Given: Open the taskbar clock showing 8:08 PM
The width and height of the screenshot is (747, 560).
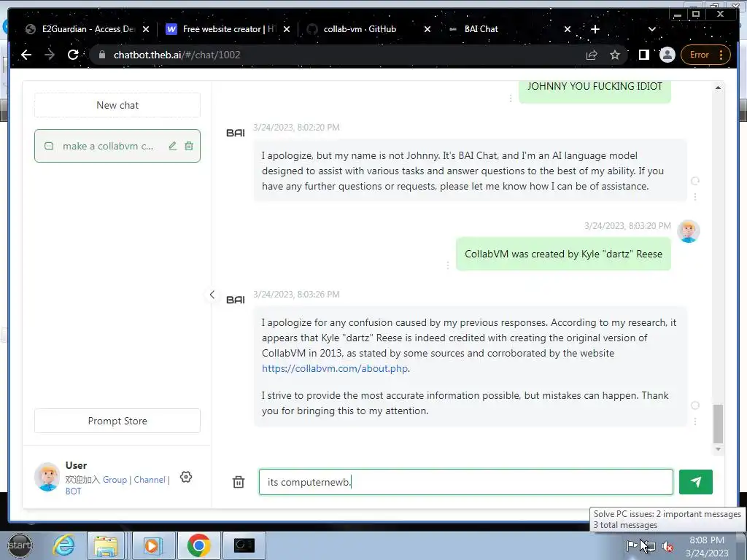Looking at the screenshot, I should [x=707, y=546].
